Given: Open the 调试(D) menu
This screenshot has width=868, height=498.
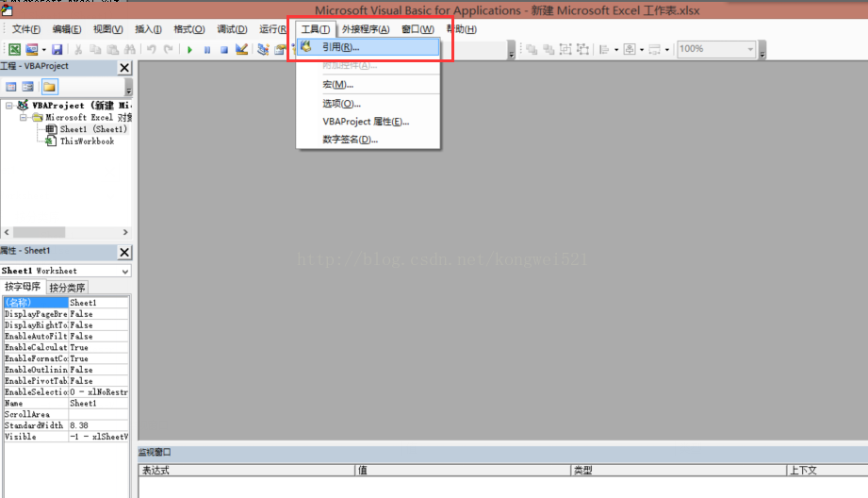Looking at the screenshot, I should [x=232, y=29].
